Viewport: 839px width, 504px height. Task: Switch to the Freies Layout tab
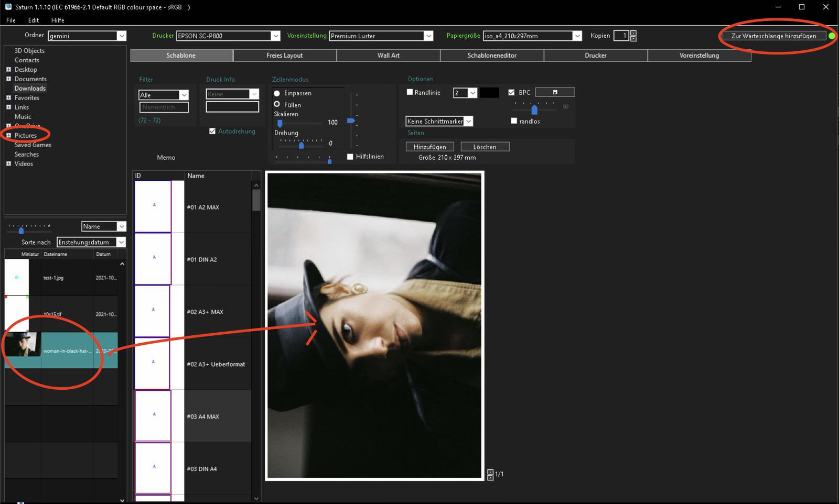[x=285, y=55]
